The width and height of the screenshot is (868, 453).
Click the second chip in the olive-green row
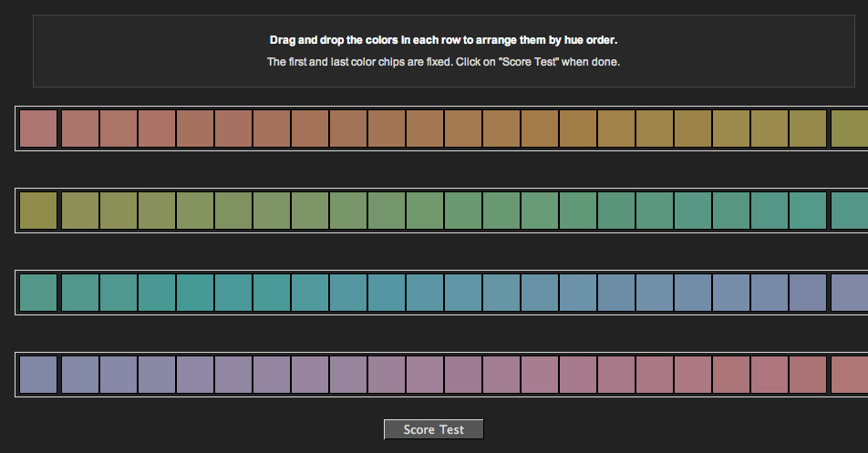(x=80, y=211)
